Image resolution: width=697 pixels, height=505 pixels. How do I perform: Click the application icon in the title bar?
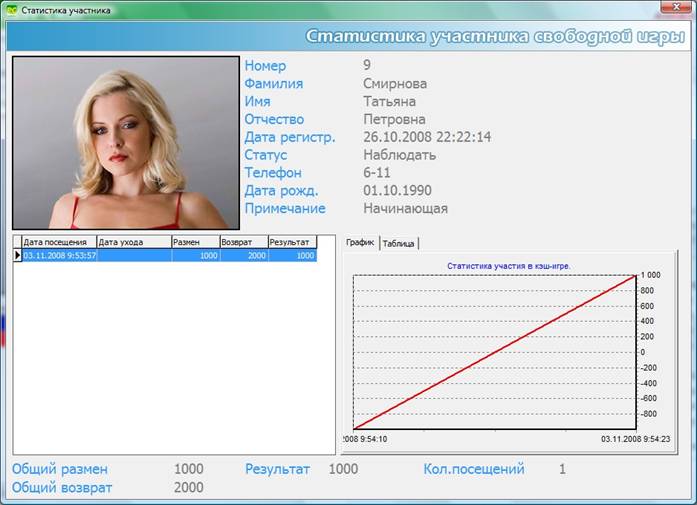[12, 9]
